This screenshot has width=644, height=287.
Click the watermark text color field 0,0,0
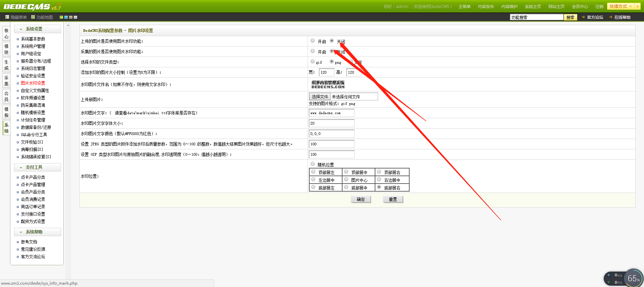(331, 134)
